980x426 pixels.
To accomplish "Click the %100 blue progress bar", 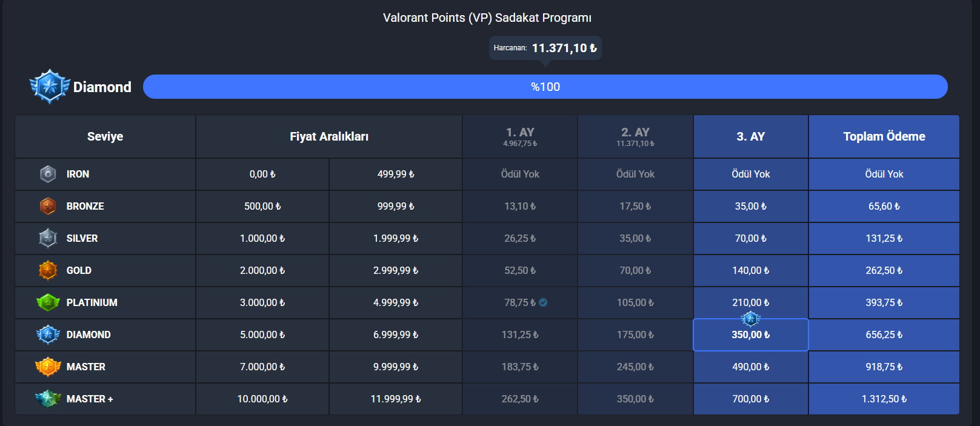I will pyautogui.click(x=545, y=87).
